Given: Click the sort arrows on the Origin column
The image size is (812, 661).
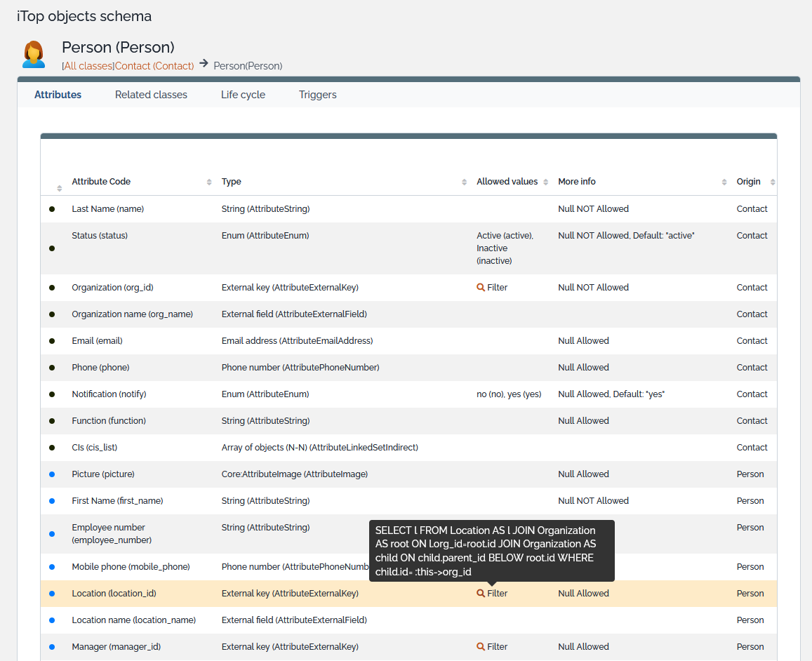Looking at the screenshot, I should click(773, 182).
